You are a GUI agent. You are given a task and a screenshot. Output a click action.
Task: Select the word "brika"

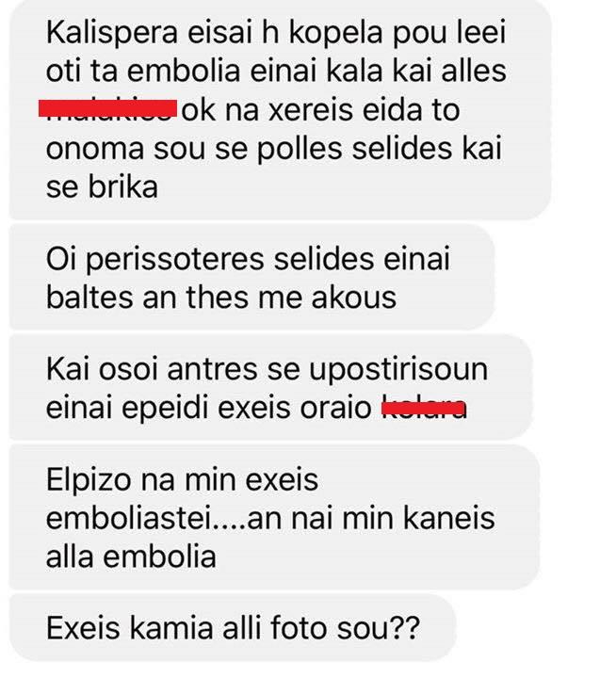122,186
